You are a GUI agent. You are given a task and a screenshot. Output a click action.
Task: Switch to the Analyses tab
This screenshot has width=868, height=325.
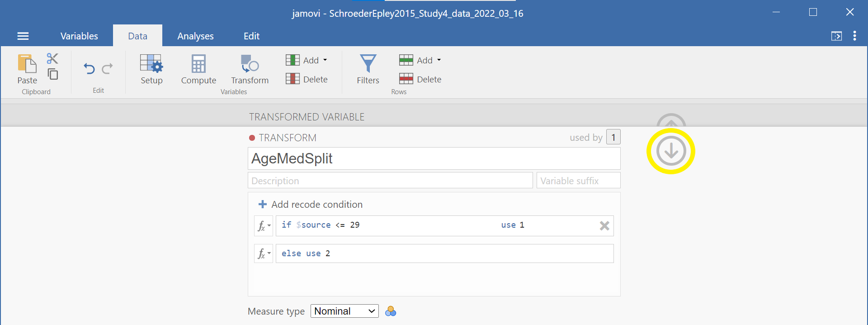click(195, 36)
